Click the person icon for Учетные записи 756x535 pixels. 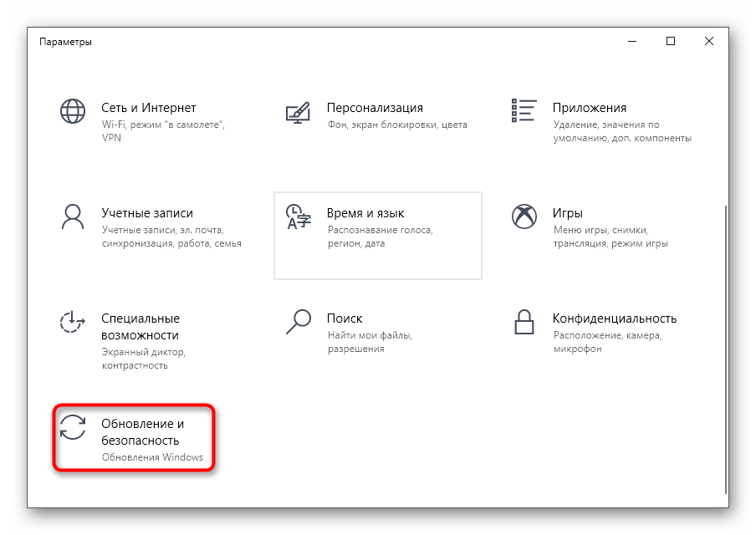(73, 217)
